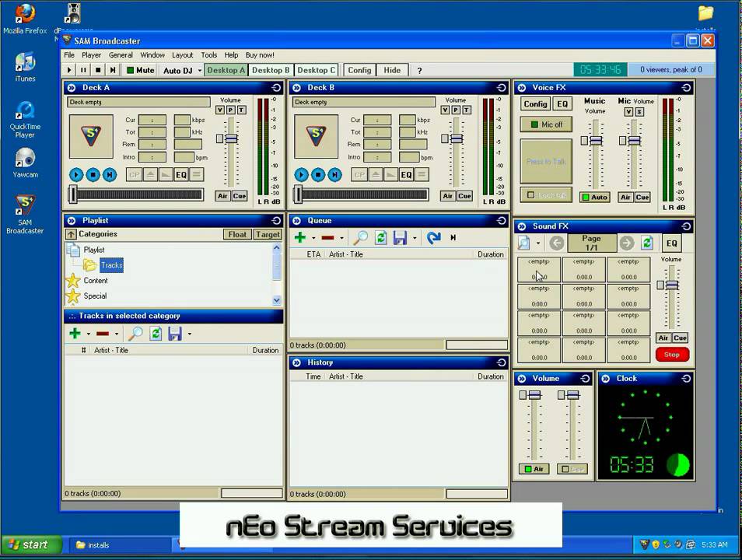
Task: Go to previous Sound FX page
Action: click(x=557, y=243)
